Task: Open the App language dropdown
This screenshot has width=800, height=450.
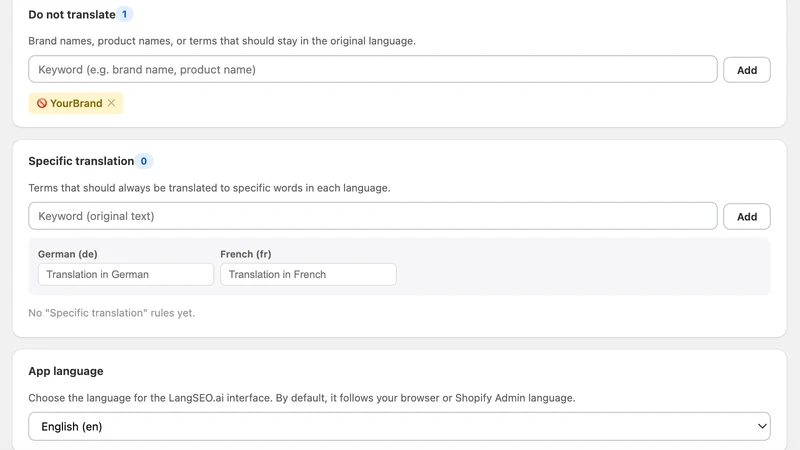Action: click(x=399, y=427)
